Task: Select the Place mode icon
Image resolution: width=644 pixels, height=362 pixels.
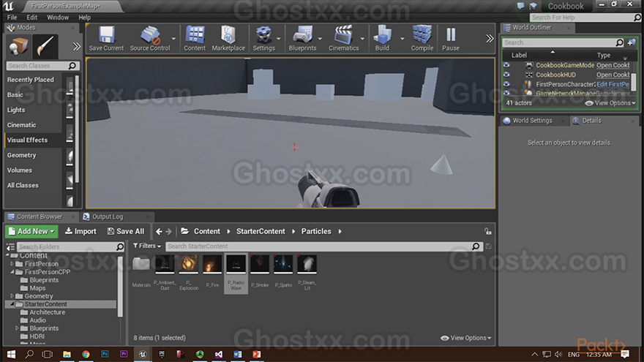Action: 18,46
